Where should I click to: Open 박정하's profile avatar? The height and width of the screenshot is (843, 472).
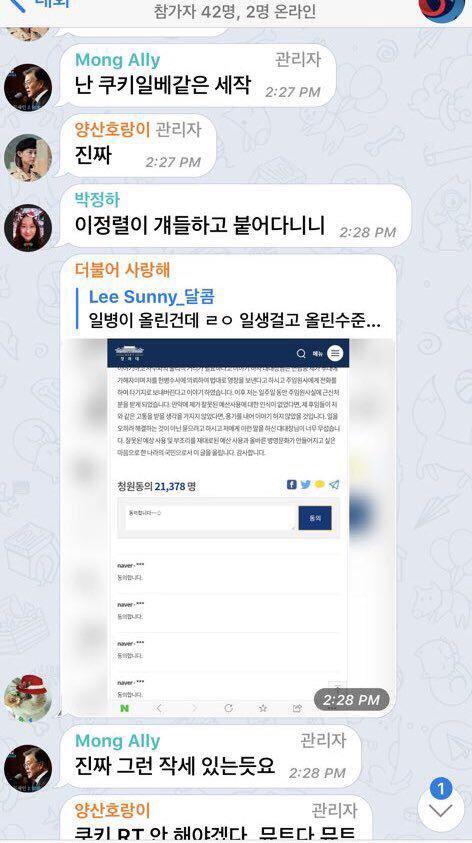coord(28,227)
